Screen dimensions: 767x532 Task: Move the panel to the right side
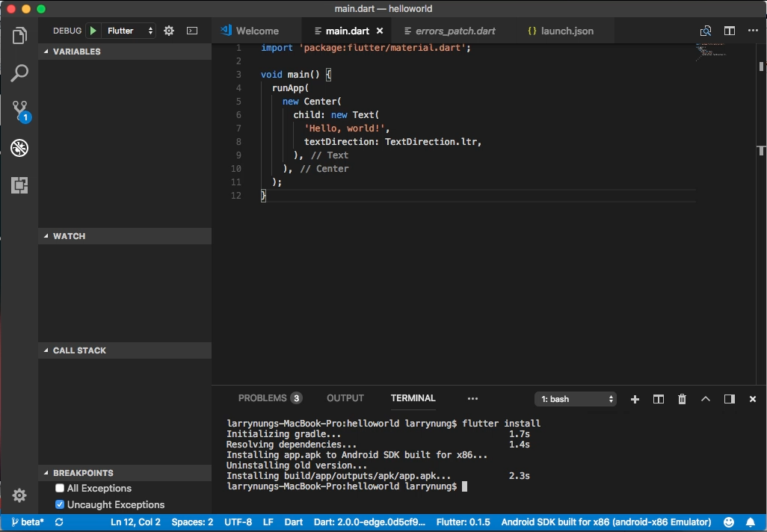click(x=730, y=399)
